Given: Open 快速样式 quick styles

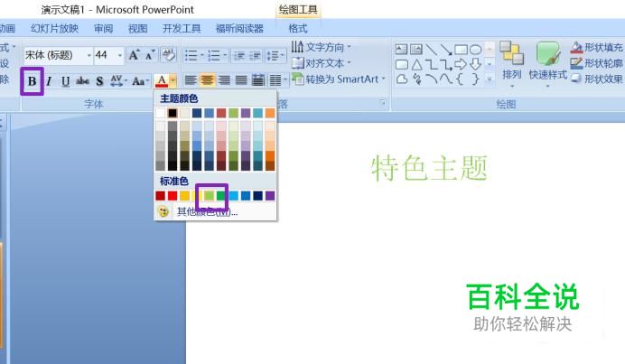Looking at the screenshot, I should (547, 65).
